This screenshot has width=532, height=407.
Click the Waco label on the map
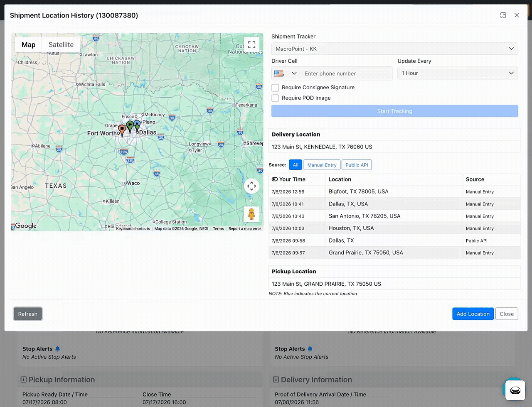tap(133, 183)
